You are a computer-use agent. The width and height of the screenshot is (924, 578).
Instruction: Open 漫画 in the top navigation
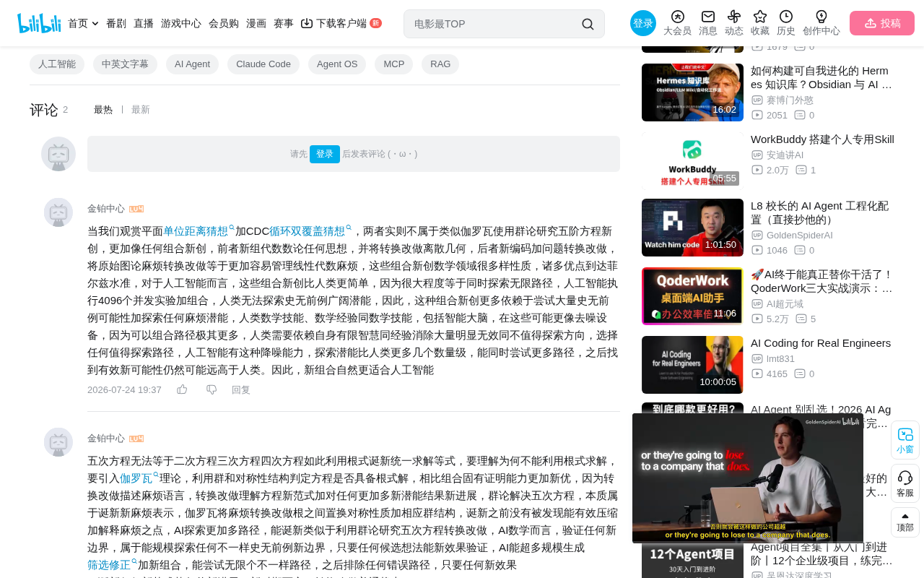tap(256, 23)
